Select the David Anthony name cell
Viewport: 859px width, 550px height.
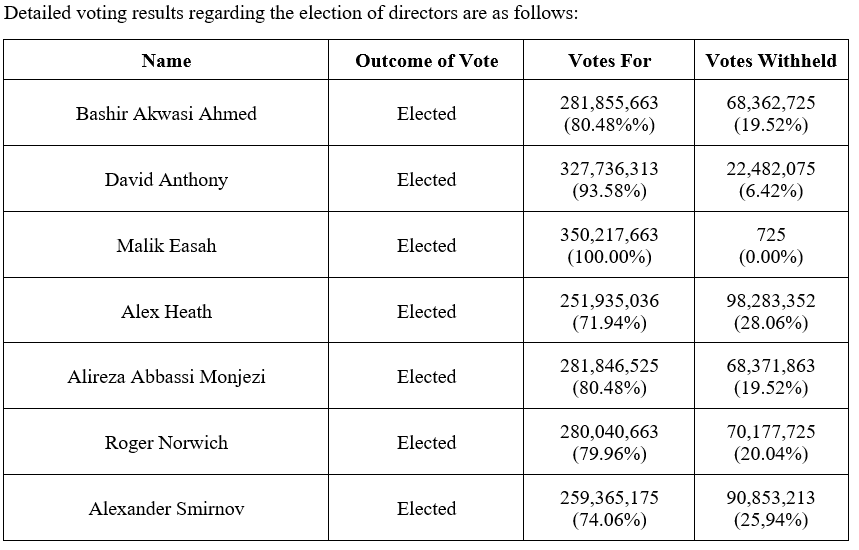pos(166,180)
